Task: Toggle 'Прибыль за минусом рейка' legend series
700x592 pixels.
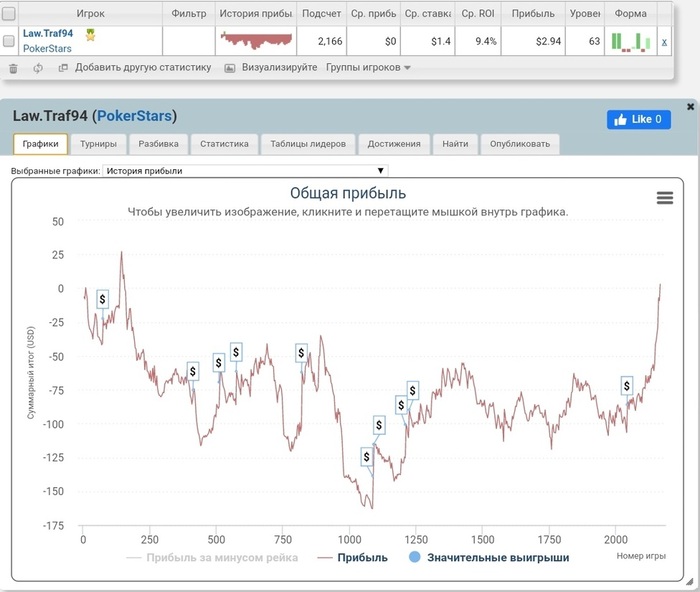Action: (x=212, y=558)
